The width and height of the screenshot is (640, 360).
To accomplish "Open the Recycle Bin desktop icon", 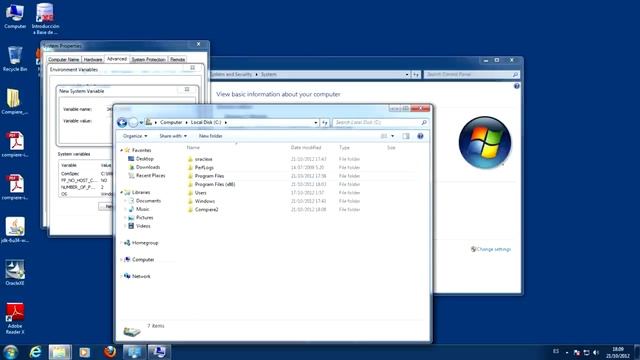I will pos(15,59).
